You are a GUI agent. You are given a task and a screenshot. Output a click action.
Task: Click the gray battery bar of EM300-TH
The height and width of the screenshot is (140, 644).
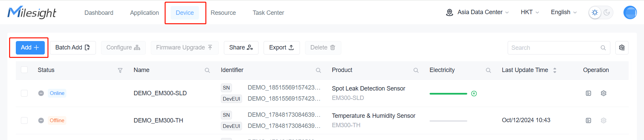pyautogui.click(x=448, y=121)
